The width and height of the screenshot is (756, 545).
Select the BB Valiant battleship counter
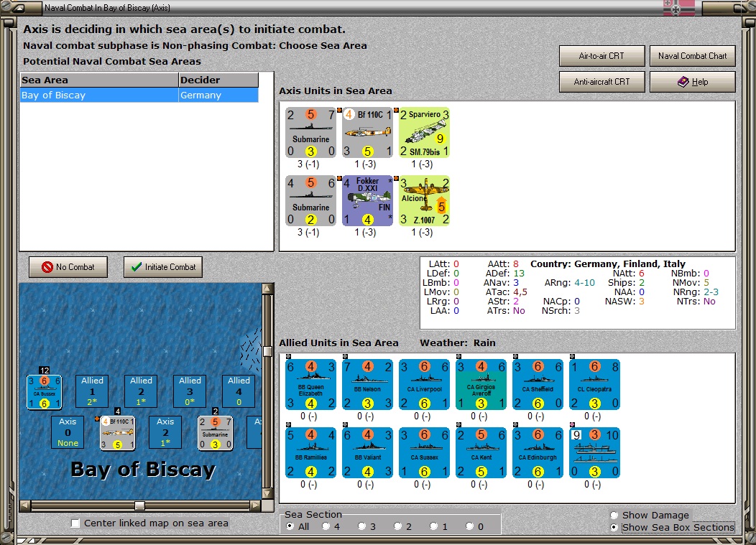point(368,453)
